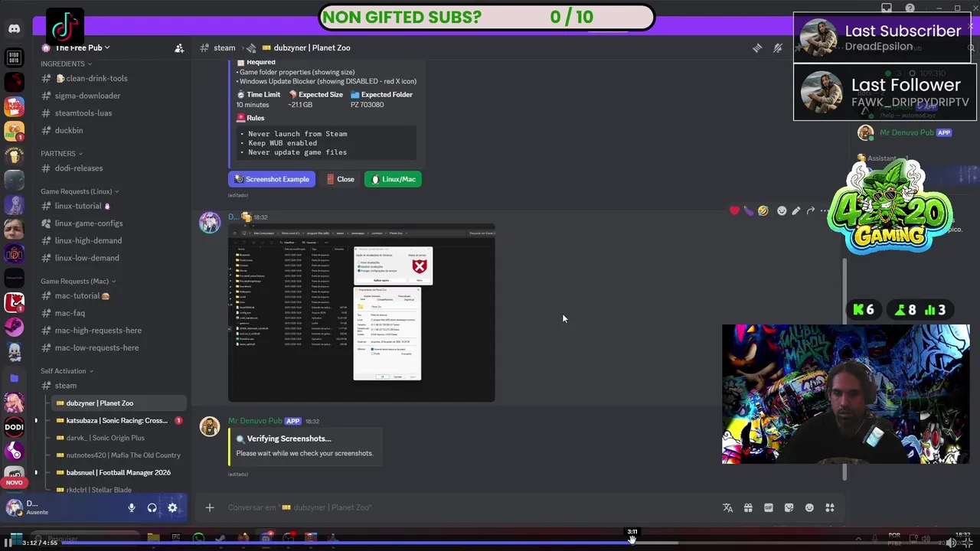Click the chat area scrollbar
This screenshot has width=980, height=551.
coord(845,367)
